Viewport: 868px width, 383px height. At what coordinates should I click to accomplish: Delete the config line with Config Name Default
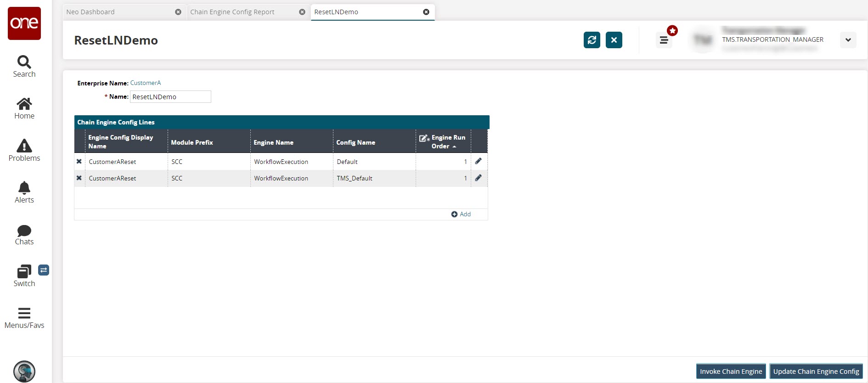[x=79, y=162]
